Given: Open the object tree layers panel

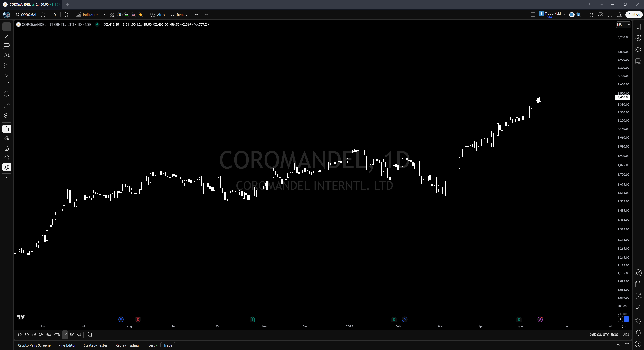Looking at the screenshot, I should tap(638, 49).
